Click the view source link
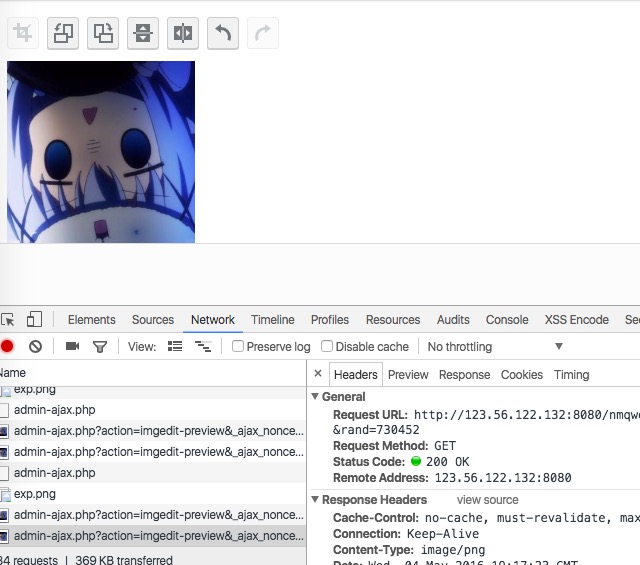The height and width of the screenshot is (565, 640). click(487, 500)
